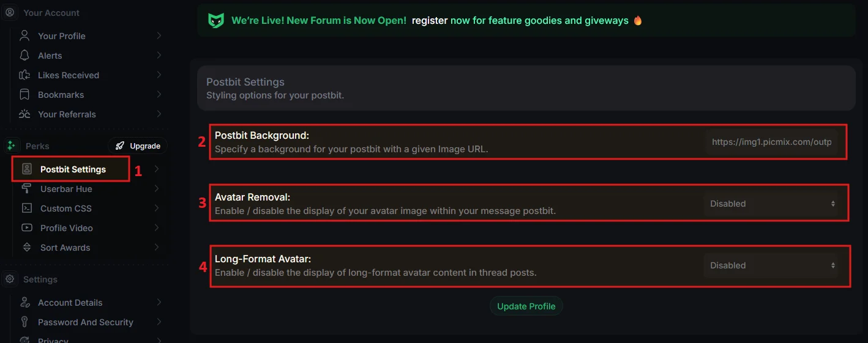Click the green forum logo in banner
Image resolution: width=868 pixels, height=343 pixels.
click(x=216, y=21)
